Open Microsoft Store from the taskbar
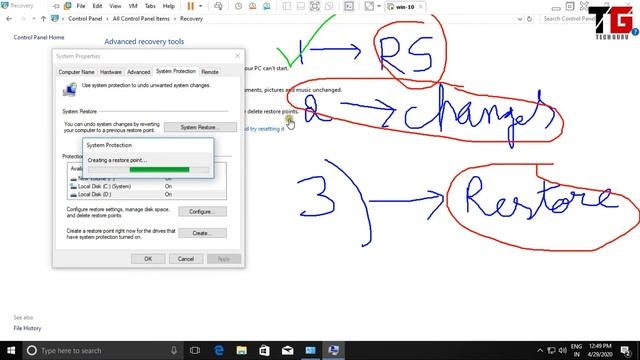Viewport: 640px width, 360px height. [x=264, y=351]
